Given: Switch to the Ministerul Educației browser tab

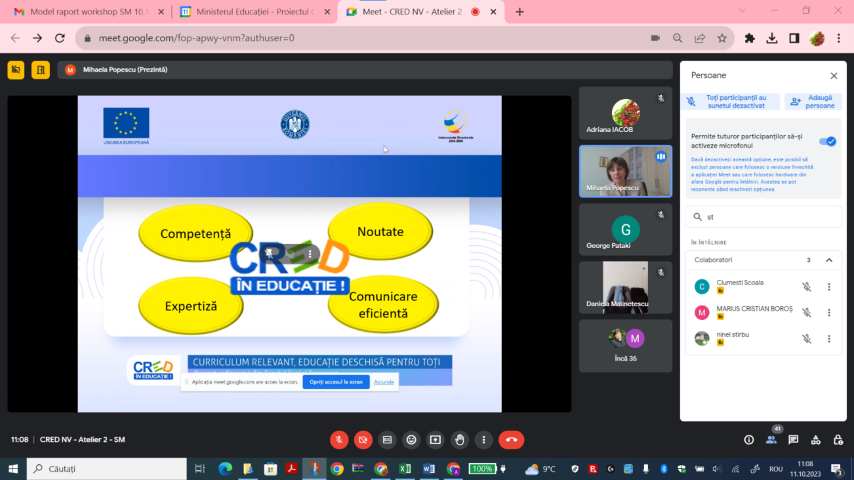Looking at the screenshot, I should point(252,11).
